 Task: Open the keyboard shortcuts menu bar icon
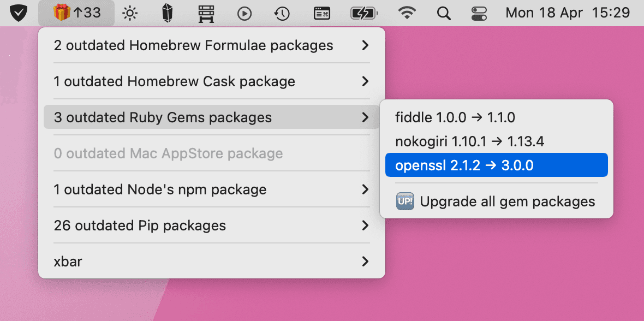[322, 13]
